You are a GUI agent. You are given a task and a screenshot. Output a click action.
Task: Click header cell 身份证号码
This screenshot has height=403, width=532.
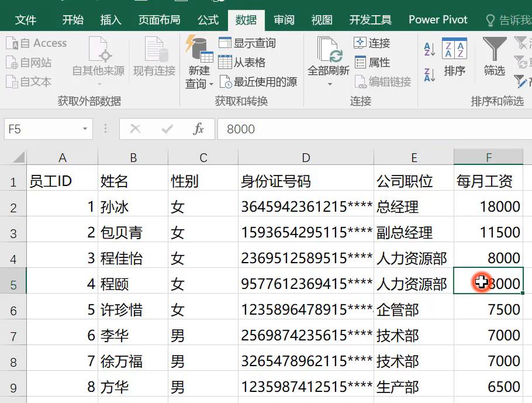(x=306, y=181)
